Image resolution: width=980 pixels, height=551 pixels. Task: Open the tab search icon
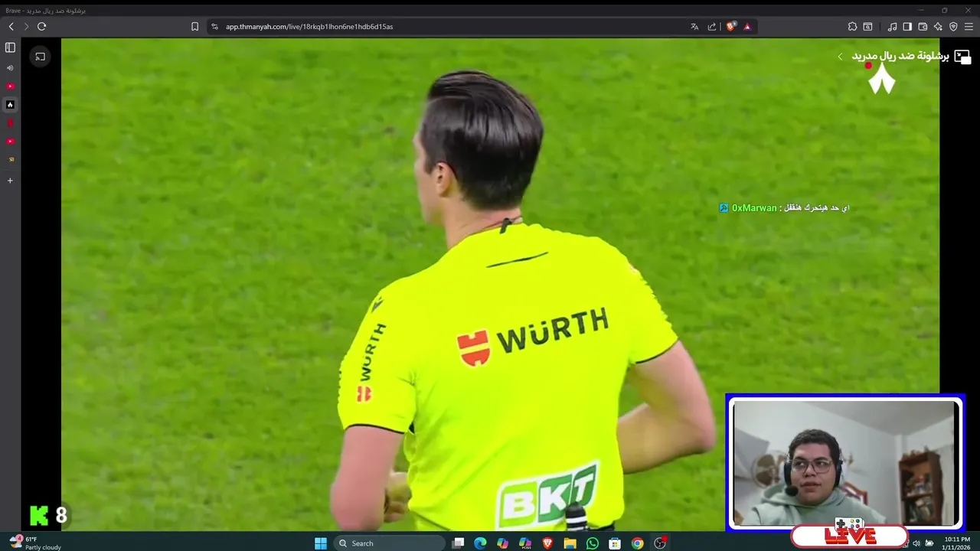tap(867, 26)
